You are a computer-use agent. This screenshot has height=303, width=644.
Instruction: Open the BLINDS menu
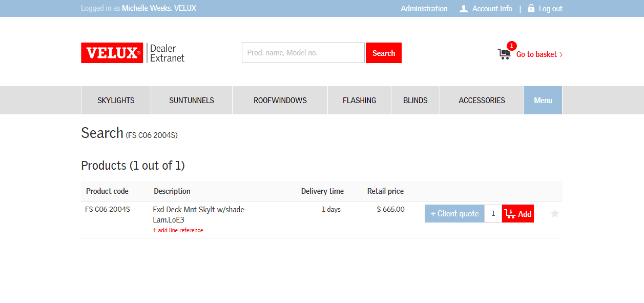[x=416, y=100]
